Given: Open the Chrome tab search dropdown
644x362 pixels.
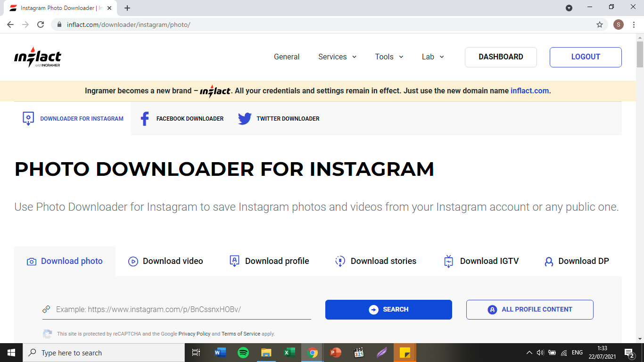Looking at the screenshot, I should click(x=569, y=8).
